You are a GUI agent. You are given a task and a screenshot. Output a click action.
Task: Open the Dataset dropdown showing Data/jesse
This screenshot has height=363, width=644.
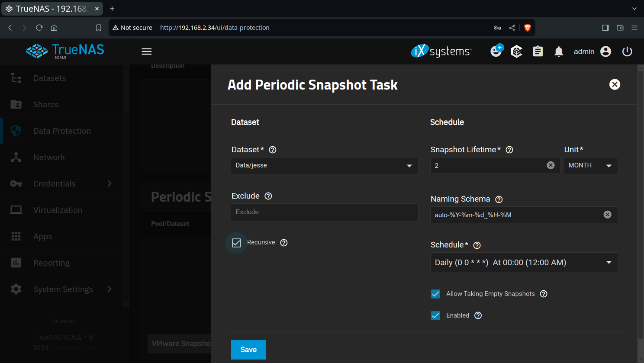(x=325, y=166)
